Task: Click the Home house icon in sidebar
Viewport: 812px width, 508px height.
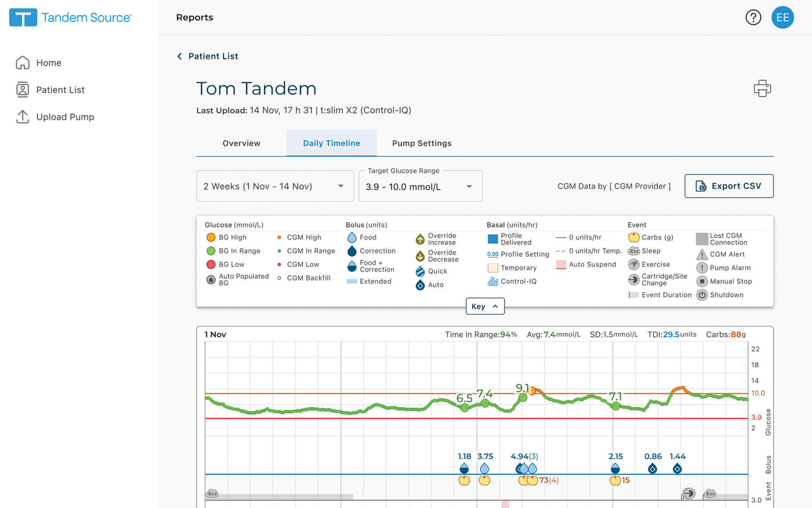Action: point(23,63)
